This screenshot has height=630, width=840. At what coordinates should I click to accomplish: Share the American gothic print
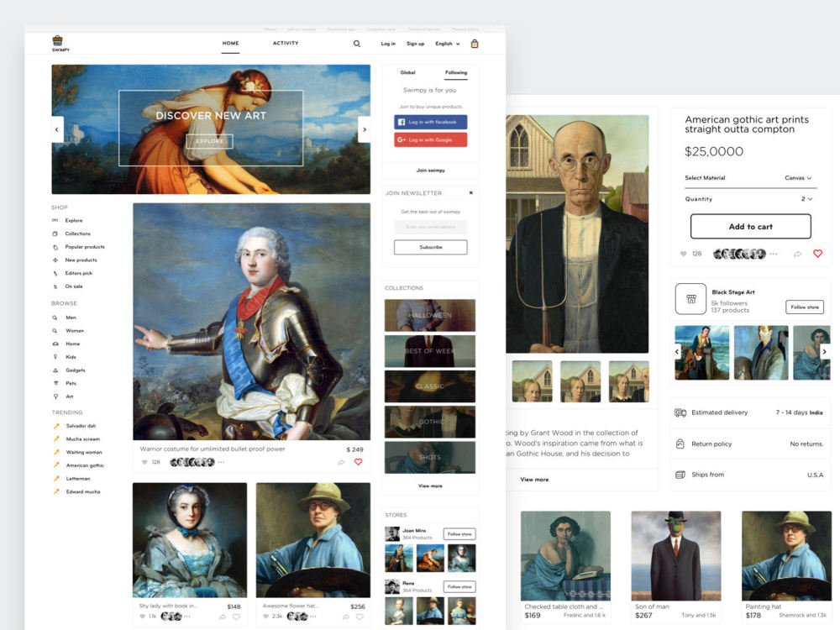[798, 254]
